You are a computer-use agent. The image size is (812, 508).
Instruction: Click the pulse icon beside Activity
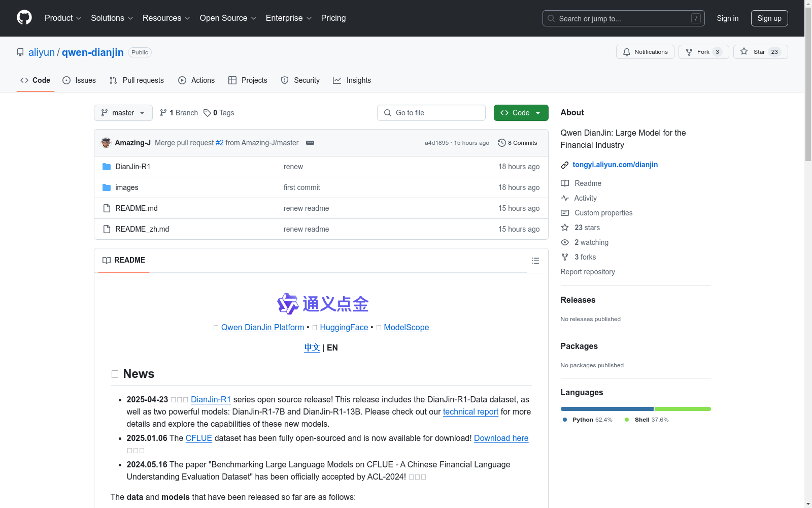click(x=565, y=198)
